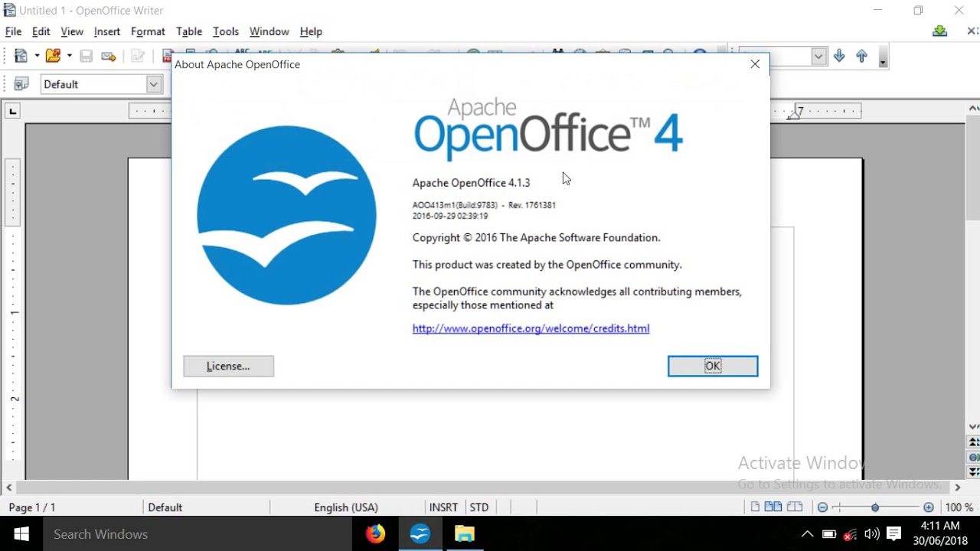Image resolution: width=980 pixels, height=551 pixels.
Task: Open the volume control in system tray
Action: [871, 534]
